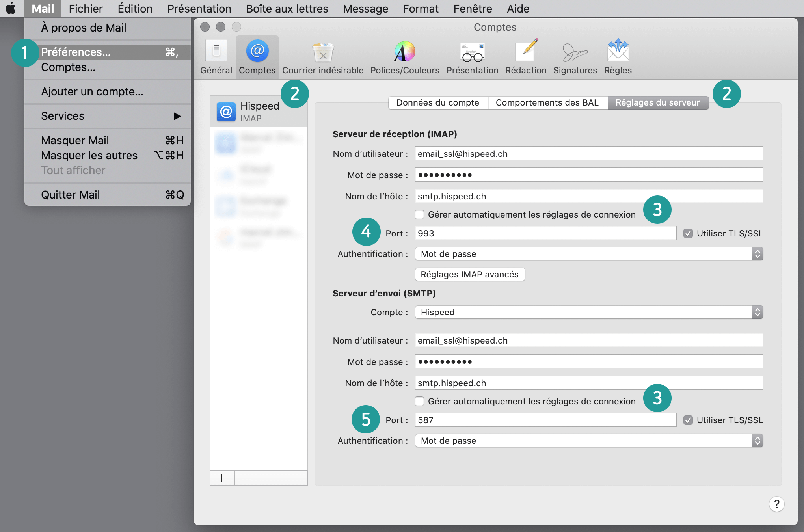Click IMAP Nom d'utilisateur field
Screen dimensions: 804x532
(589, 154)
